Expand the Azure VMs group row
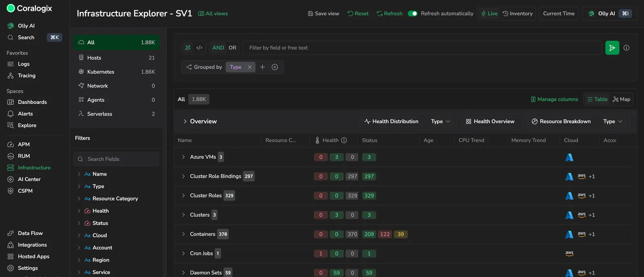 (184, 157)
